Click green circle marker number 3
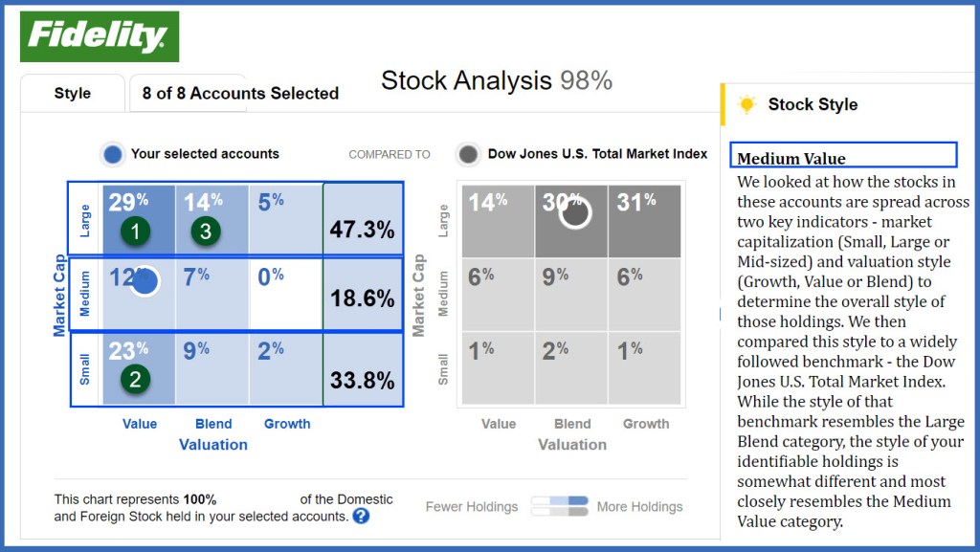This screenshot has width=980, height=552. point(204,232)
